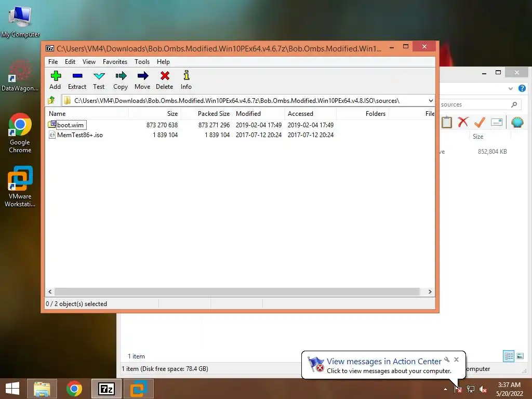This screenshot has height=399, width=532.
Task: Open View messages in Action Center link
Action: coord(384,362)
